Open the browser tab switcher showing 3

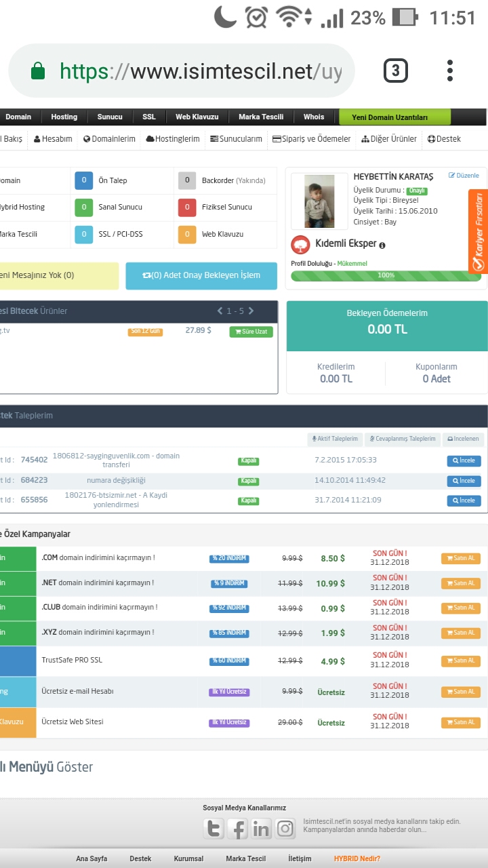(x=396, y=71)
